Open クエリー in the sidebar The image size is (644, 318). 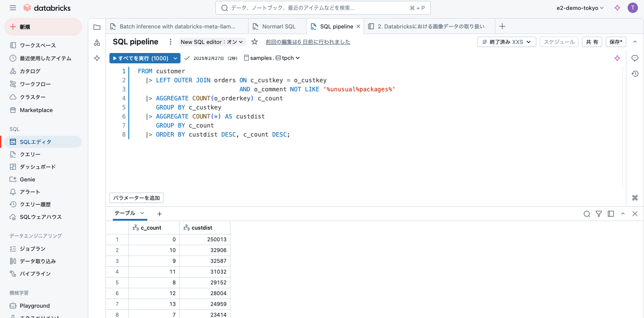43,154
